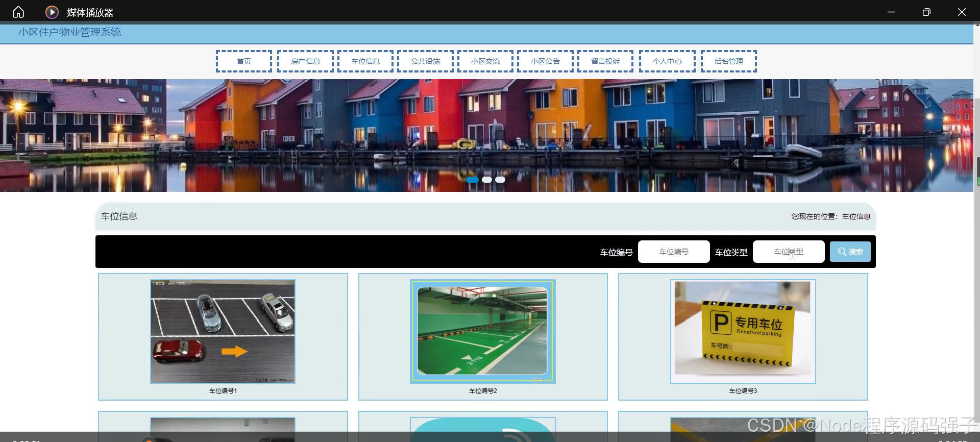
Task: Click the media player play logo icon
Action: 52,12
